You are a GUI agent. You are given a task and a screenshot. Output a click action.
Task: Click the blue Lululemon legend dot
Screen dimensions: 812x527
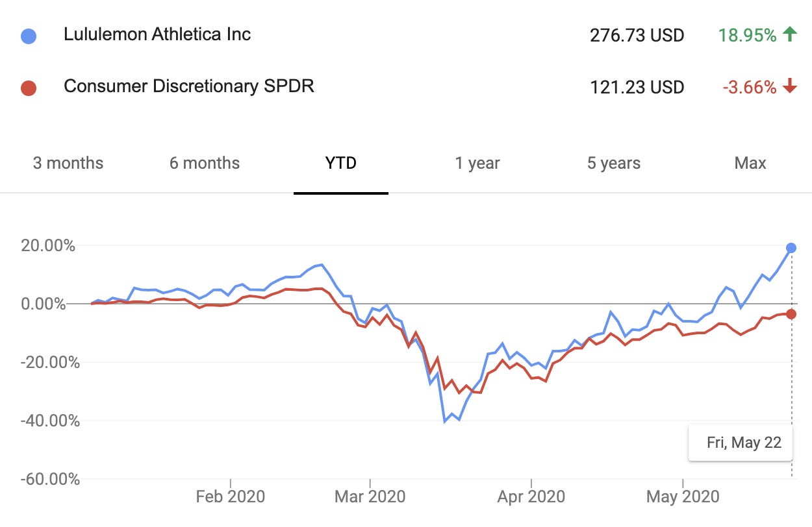[29, 36]
